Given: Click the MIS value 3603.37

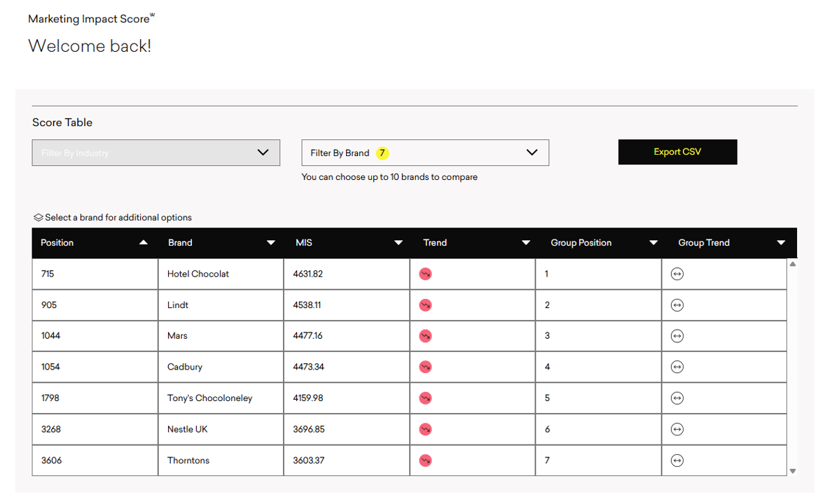Looking at the screenshot, I should point(308,461).
